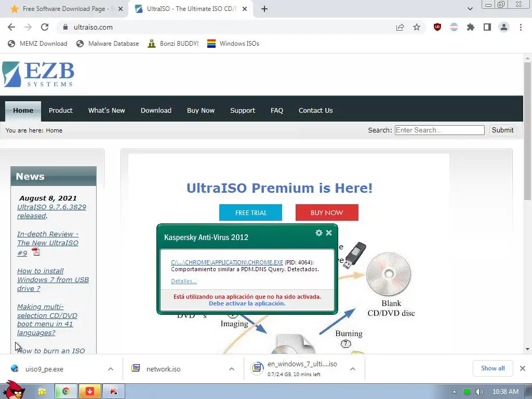
Task: Open Kaspersky popup settings gear
Action: click(318, 233)
